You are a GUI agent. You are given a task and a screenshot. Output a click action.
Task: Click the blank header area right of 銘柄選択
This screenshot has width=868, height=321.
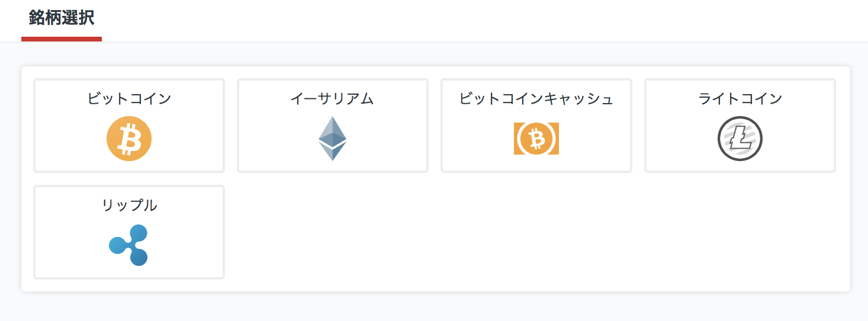474,21
